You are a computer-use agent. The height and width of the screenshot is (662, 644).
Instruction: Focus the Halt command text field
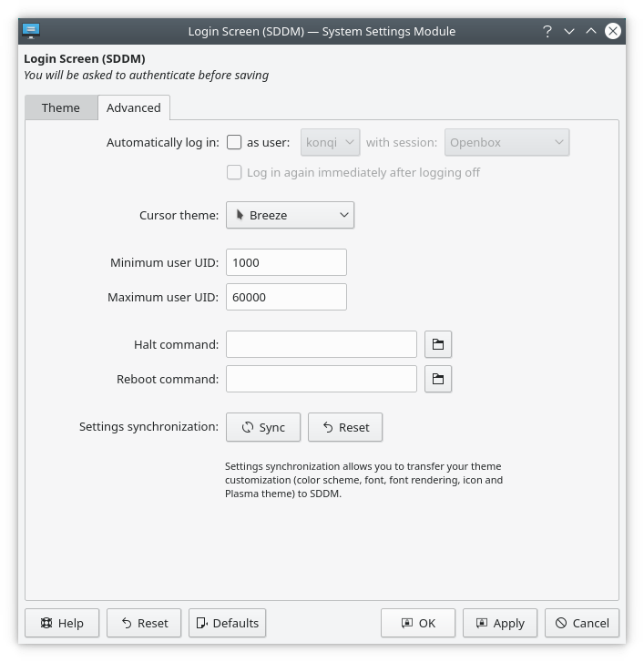coord(322,344)
